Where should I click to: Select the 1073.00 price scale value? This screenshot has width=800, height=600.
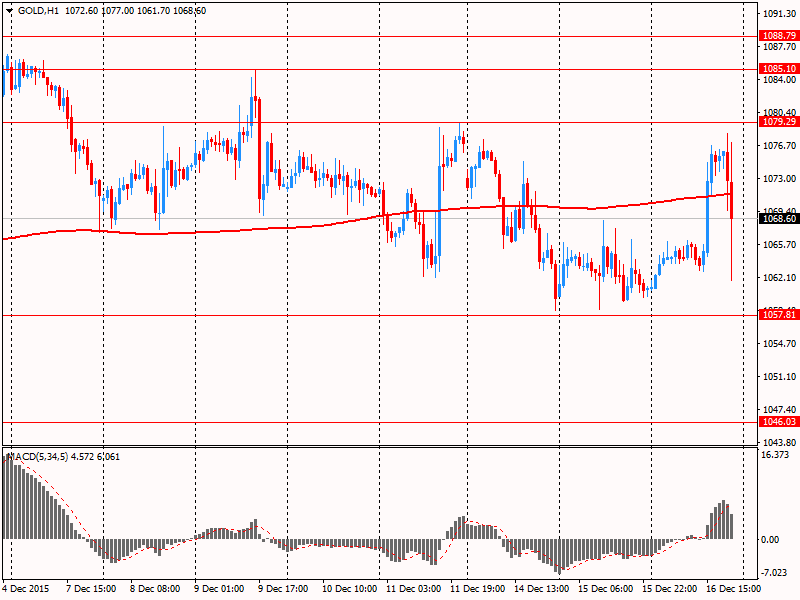tap(779, 179)
